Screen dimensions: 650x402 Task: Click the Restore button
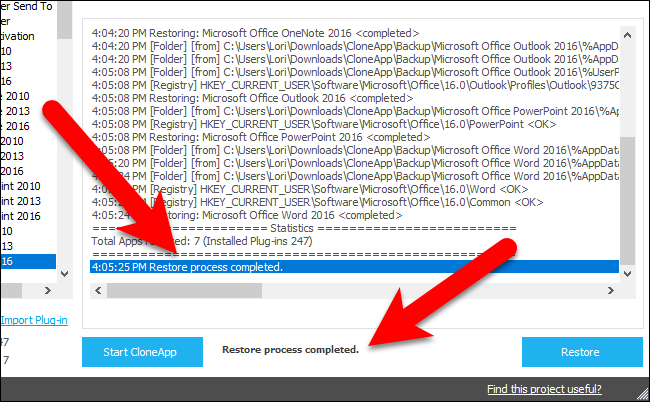(582, 352)
